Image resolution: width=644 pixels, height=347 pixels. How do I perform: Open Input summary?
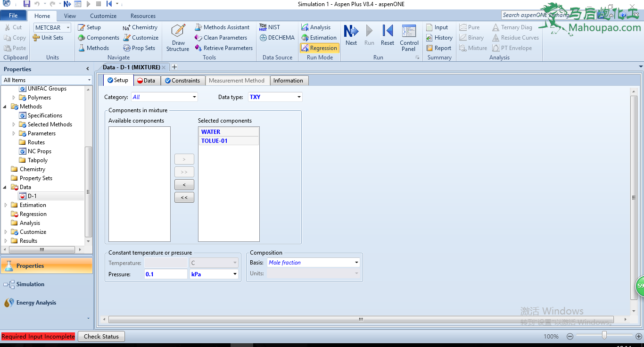(x=437, y=27)
